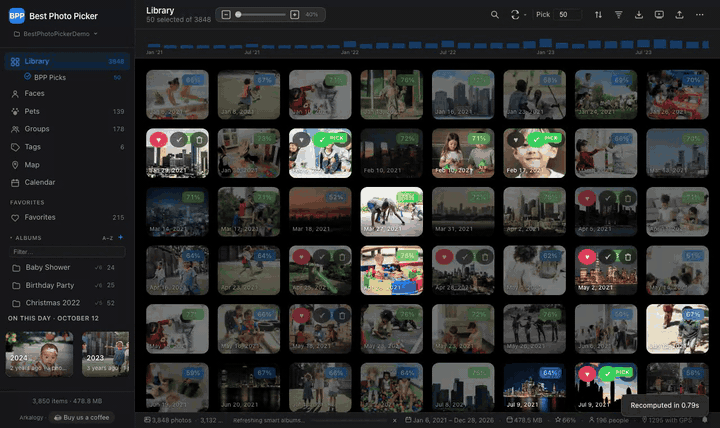Click the 198 people status entry

click(609, 420)
